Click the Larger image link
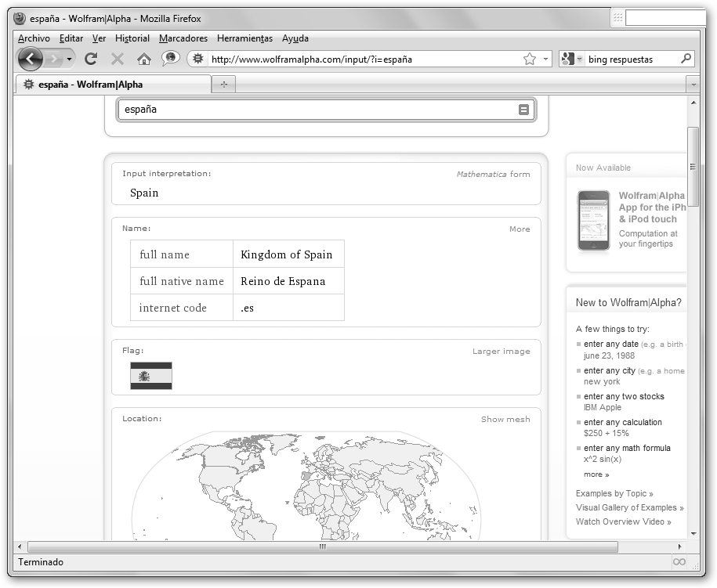 click(x=501, y=351)
